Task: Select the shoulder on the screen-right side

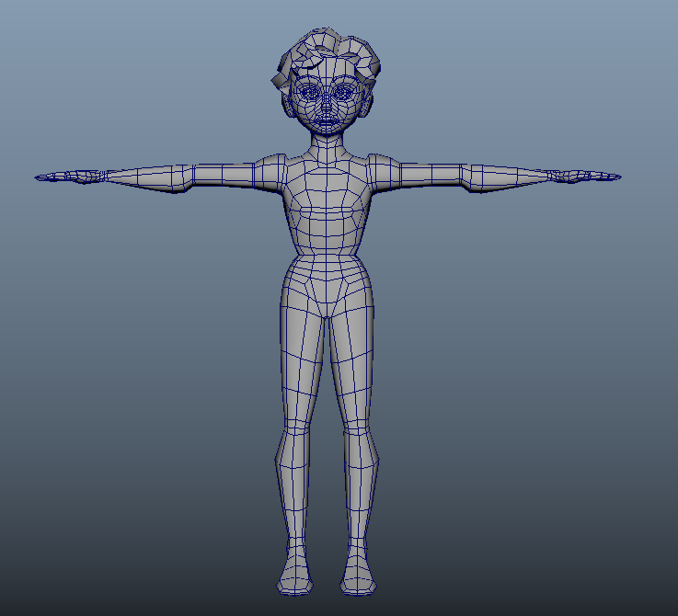Action: coord(384,170)
